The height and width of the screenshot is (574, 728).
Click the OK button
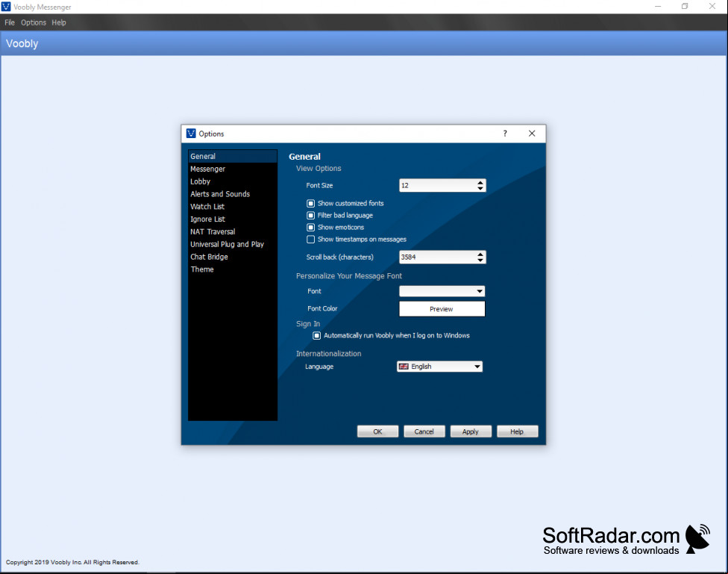[377, 431]
